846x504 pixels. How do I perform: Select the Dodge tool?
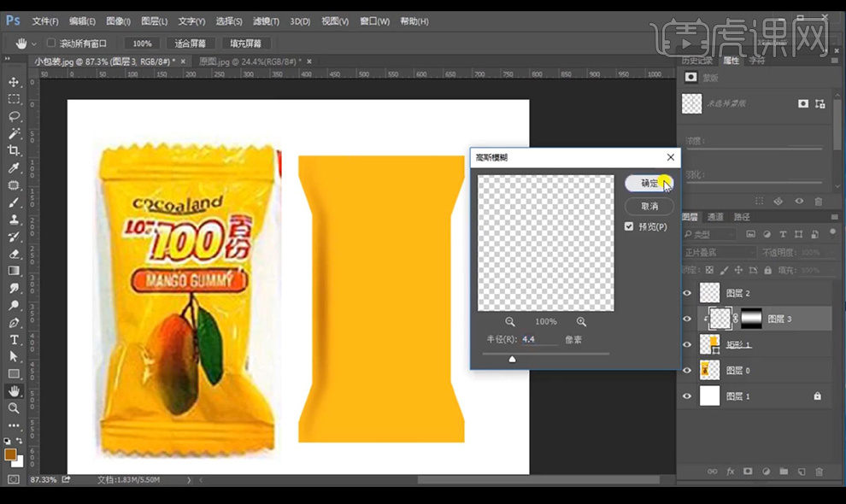coord(14,306)
